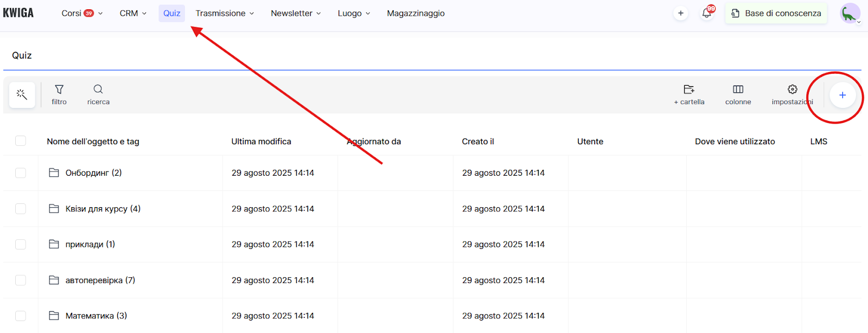Click the ricerca magnifier icon
Image resolution: width=868 pixels, height=333 pixels.
98,89
